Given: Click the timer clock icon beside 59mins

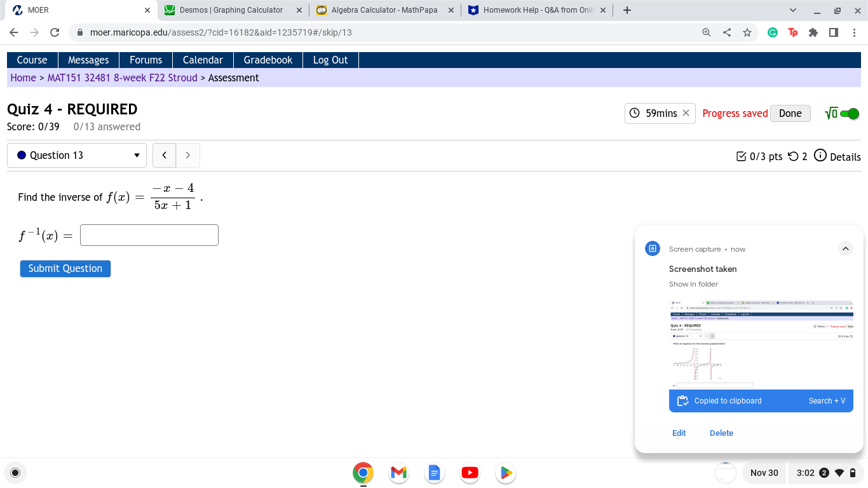Looking at the screenshot, I should pyautogui.click(x=634, y=112).
